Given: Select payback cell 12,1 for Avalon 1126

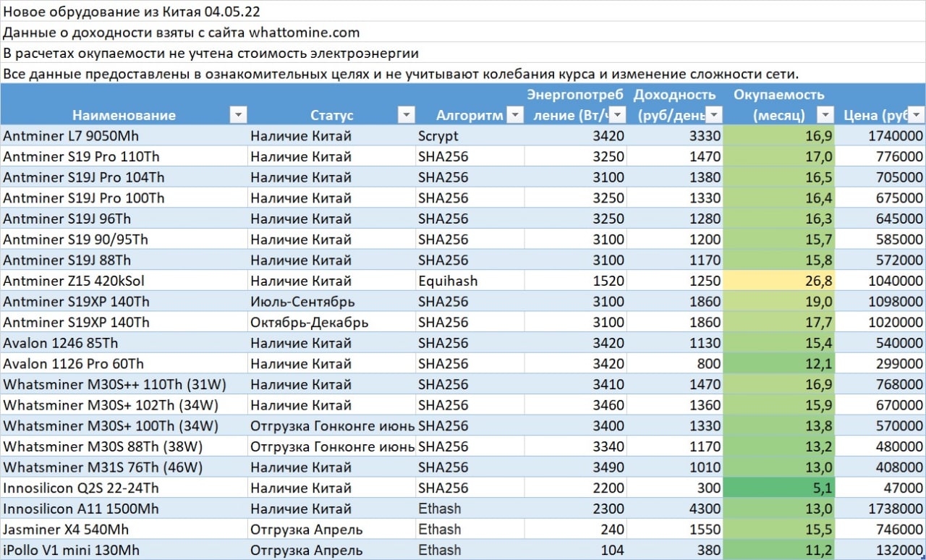Looking at the screenshot, I should pyautogui.click(x=779, y=363).
